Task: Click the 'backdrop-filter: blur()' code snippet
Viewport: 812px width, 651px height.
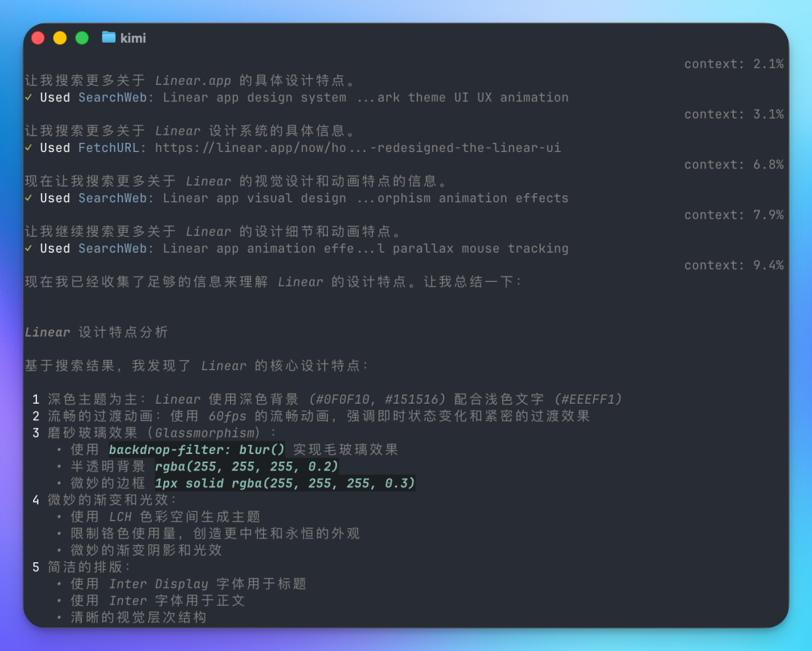Action: coord(197,450)
